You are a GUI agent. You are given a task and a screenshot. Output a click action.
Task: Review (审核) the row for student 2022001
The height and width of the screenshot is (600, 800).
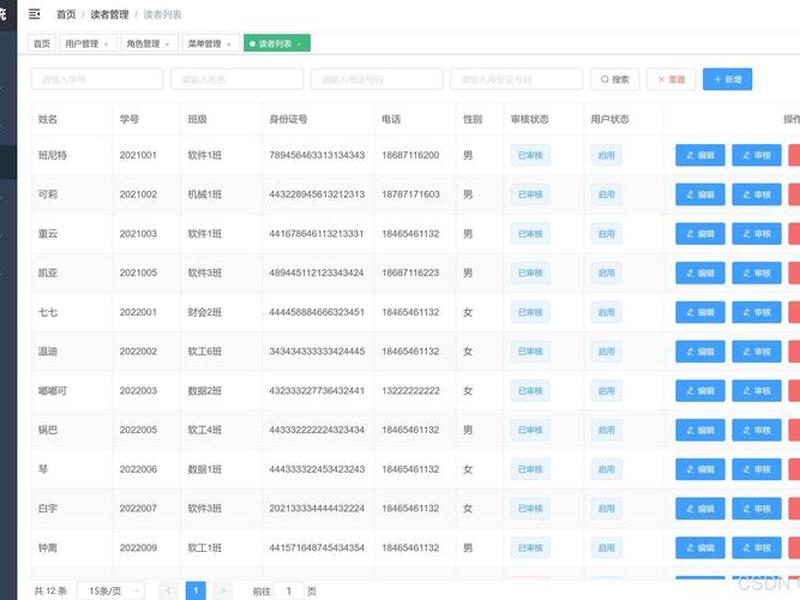[757, 312]
